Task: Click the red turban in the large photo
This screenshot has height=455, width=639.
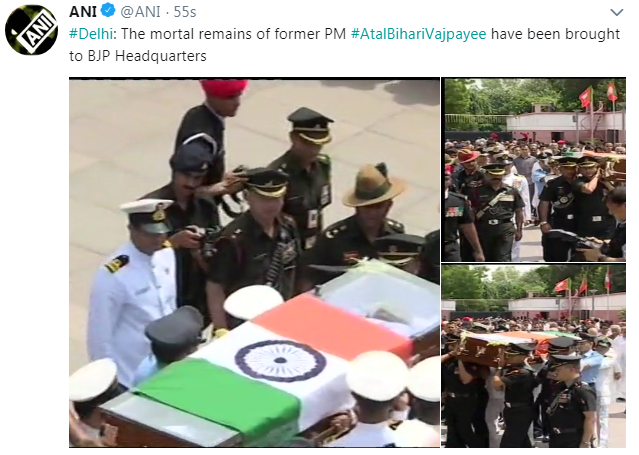Action: point(223,88)
